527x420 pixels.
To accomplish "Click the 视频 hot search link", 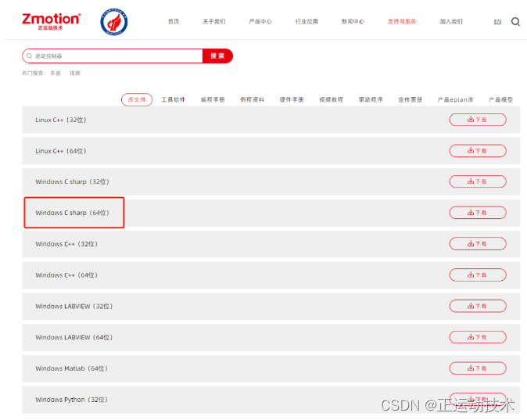I will [x=74, y=73].
